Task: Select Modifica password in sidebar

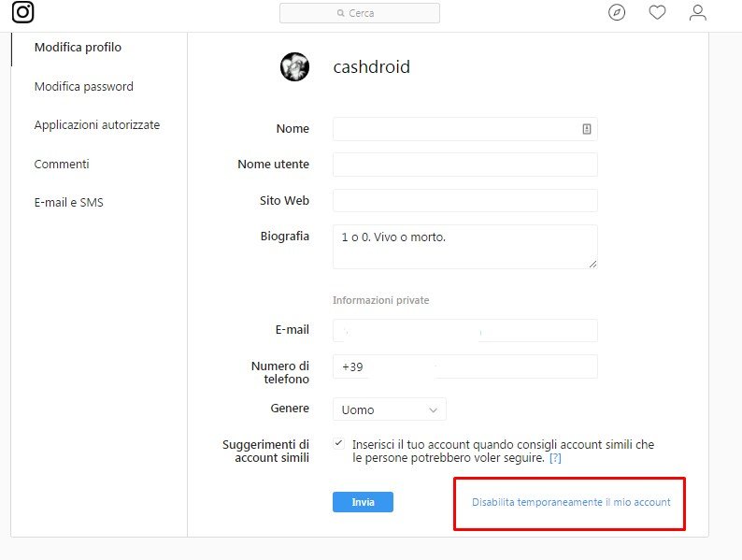Action: pos(84,87)
